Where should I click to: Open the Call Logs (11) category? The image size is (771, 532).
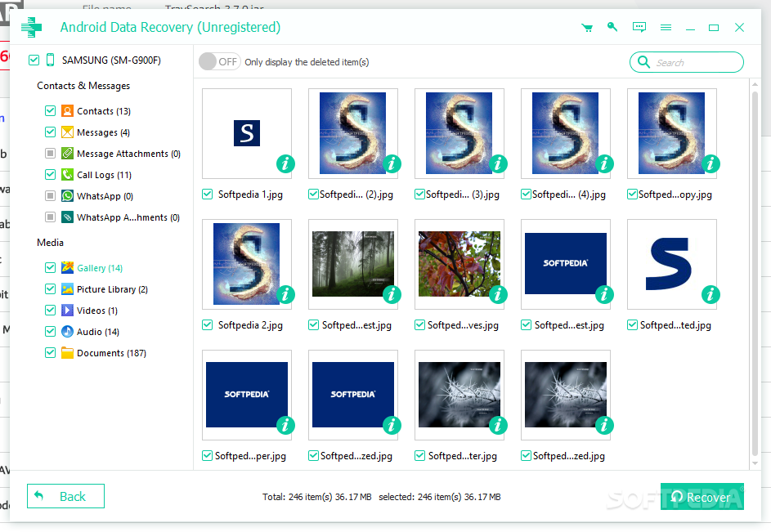click(x=104, y=175)
